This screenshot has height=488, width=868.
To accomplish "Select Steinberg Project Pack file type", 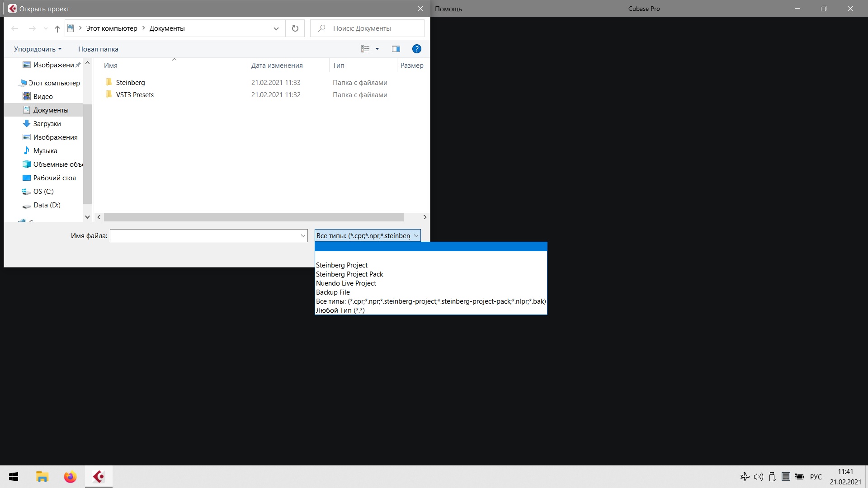I will pos(349,274).
